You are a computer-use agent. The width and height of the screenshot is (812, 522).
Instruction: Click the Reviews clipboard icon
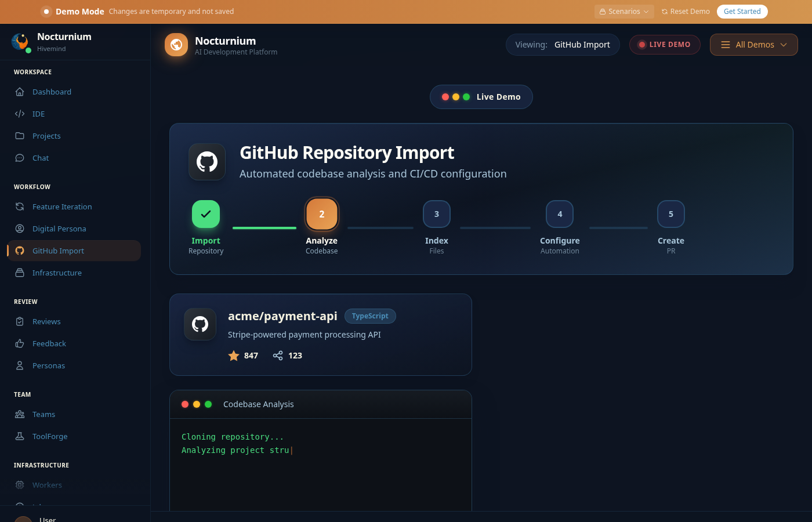tap(20, 321)
